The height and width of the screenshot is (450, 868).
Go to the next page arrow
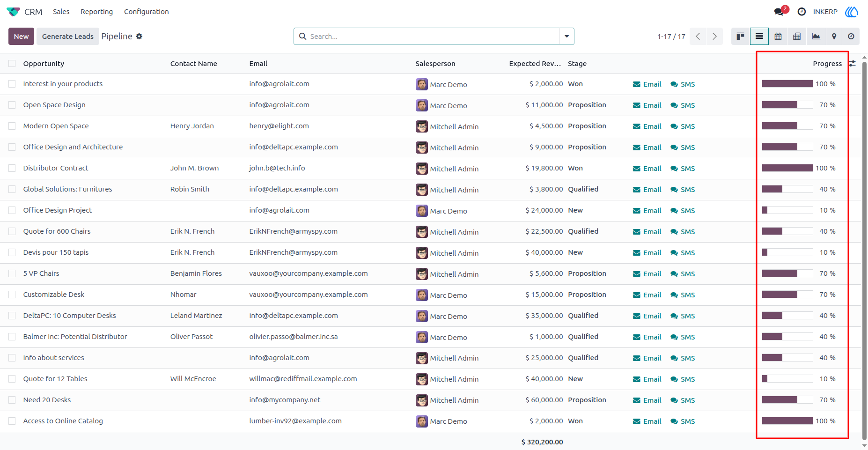714,37
